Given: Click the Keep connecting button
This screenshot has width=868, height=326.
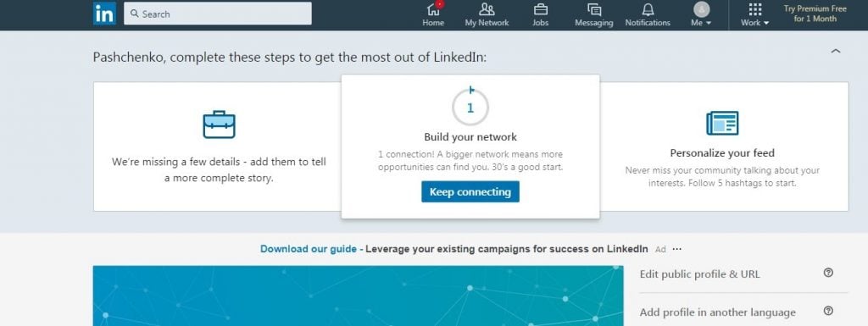Looking at the screenshot, I should click(470, 191).
